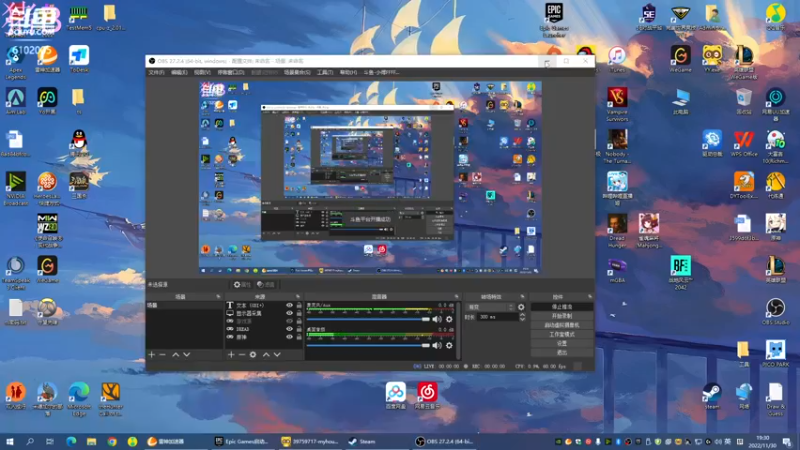Enable 工作室模式 studio mode
This screenshot has height=450, width=800.
point(562,334)
